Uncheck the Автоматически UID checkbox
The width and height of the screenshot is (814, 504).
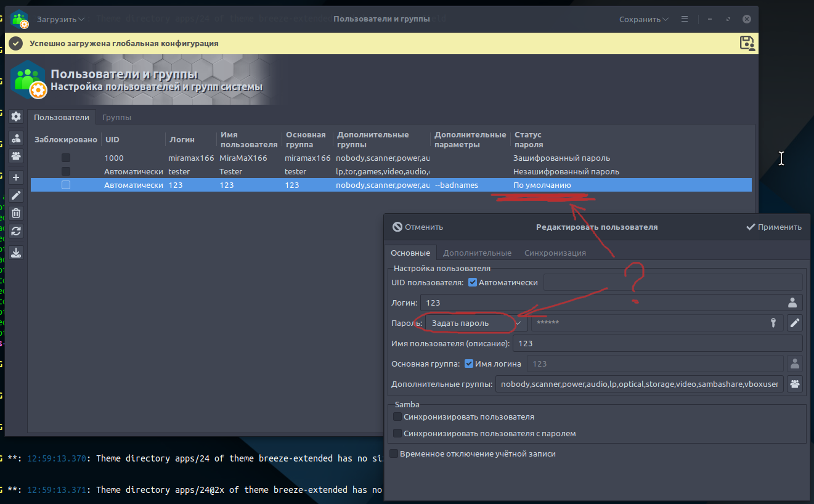tap(473, 282)
